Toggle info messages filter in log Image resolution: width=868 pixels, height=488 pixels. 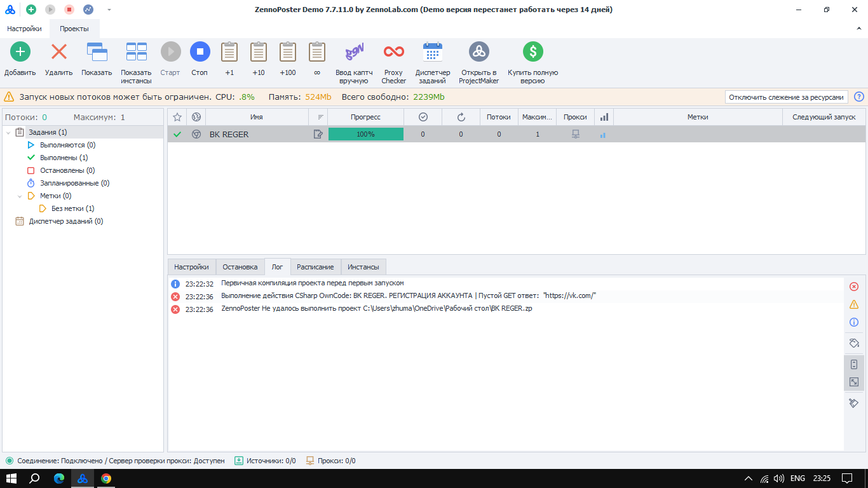854,322
